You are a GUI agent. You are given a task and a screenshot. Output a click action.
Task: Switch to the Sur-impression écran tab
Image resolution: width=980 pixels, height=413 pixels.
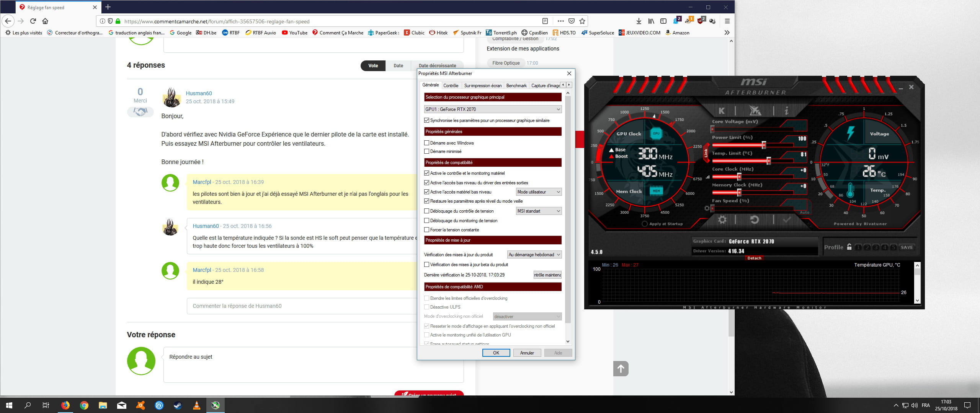pyautogui.click(x=483, y=86)
